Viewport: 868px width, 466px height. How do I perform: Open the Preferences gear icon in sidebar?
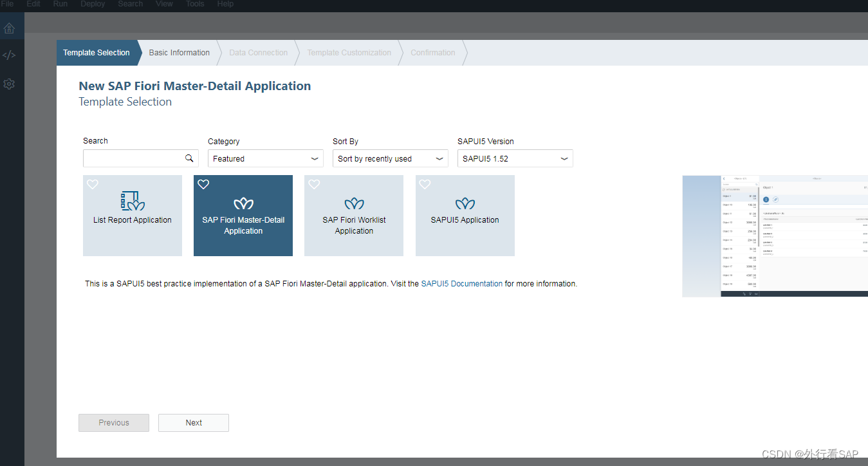(x=9, y=84)
